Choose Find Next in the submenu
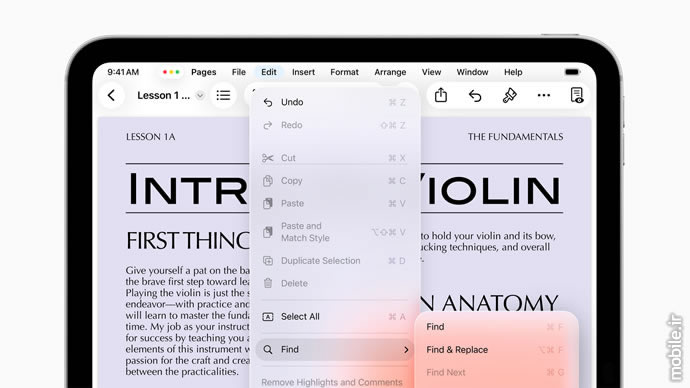The image size is (690, 388). [x=495, y=373]
